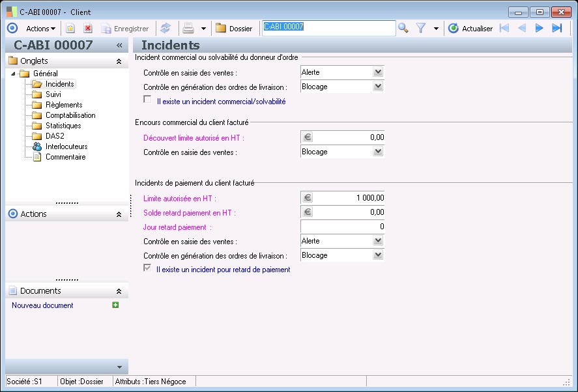Go to the next record
The height and width of the screenshot is (392, 578).
pos(540,28)
